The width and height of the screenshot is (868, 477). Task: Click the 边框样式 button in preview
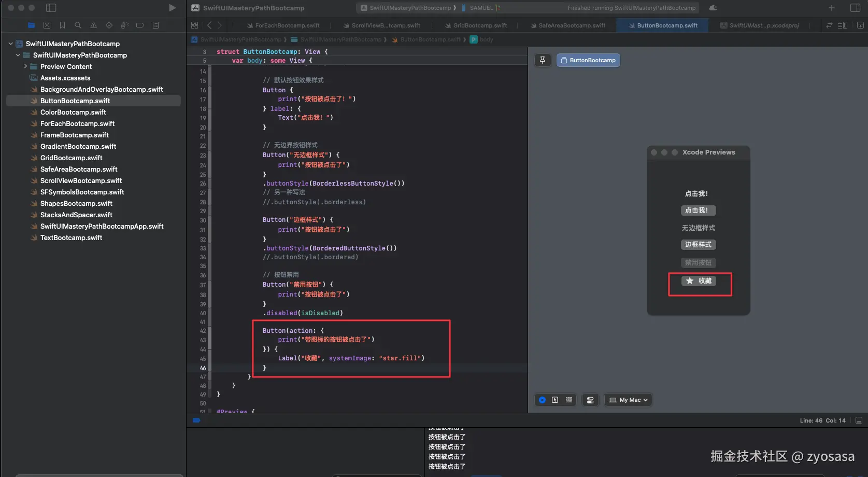point(698,245)
